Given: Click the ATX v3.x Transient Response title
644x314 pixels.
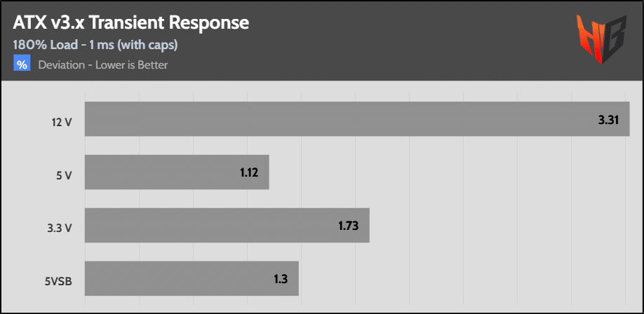Looking at the screenshot, I should tap(130, 22).
